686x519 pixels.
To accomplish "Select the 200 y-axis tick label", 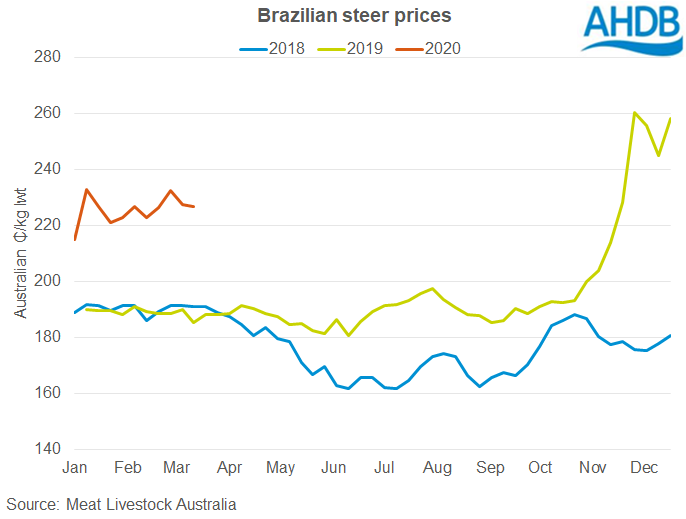I will click(49, 282).
